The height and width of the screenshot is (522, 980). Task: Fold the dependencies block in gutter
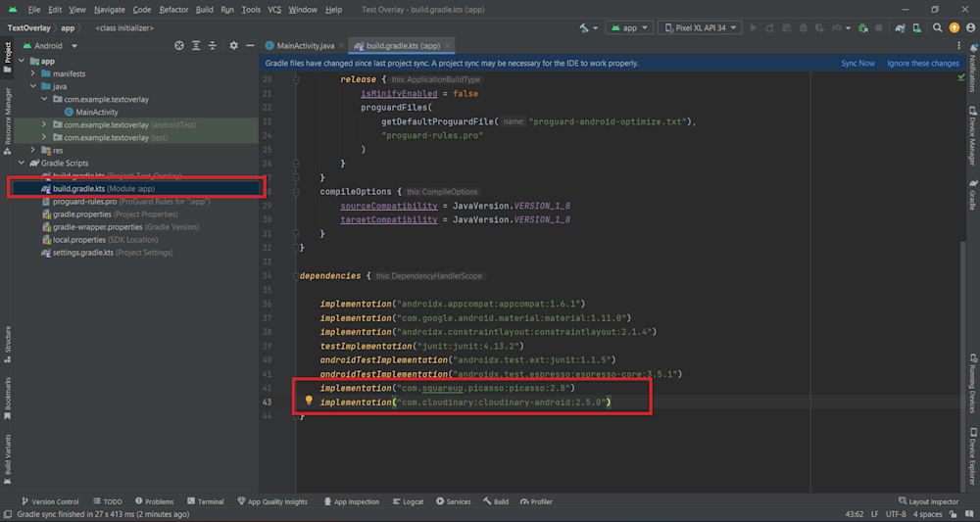(x=296, y=275)
